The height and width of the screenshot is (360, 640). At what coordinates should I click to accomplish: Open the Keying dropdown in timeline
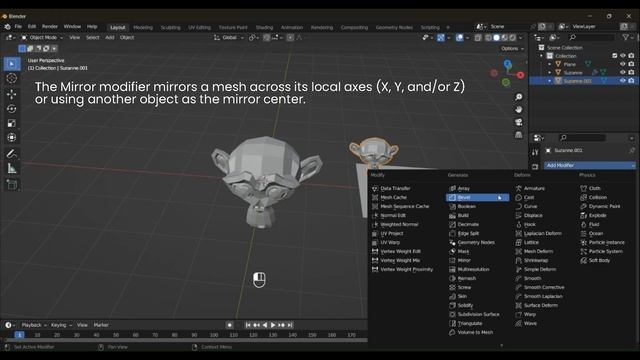[x=61, y=325]
